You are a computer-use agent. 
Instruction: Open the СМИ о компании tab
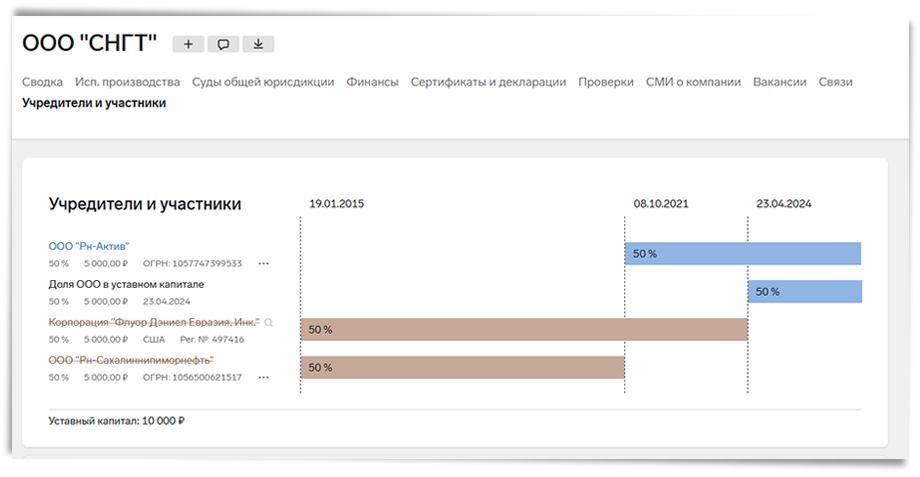(694, 82)
